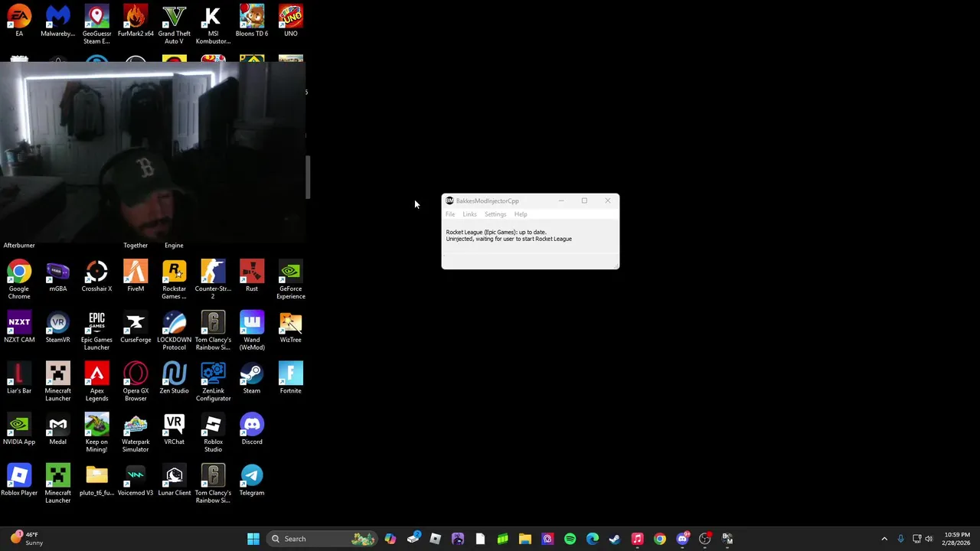
Task: Open the NVIDIA App shortcut
Action: 19,429
